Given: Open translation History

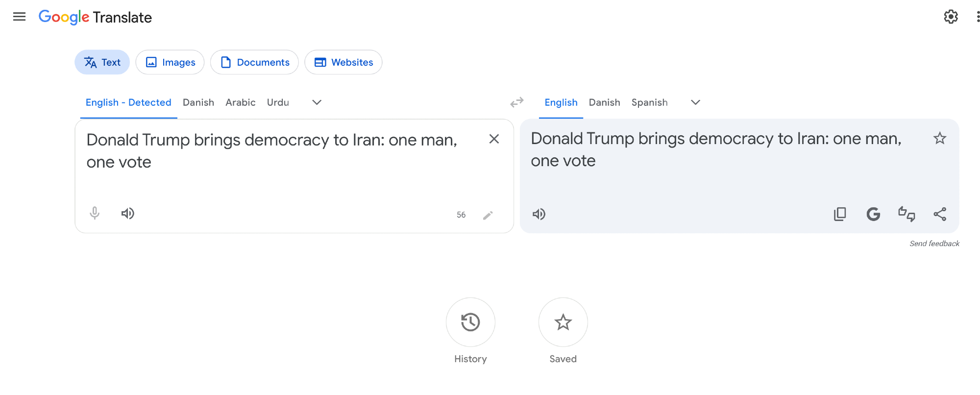Looking at the screenshot, I should 470,322.
